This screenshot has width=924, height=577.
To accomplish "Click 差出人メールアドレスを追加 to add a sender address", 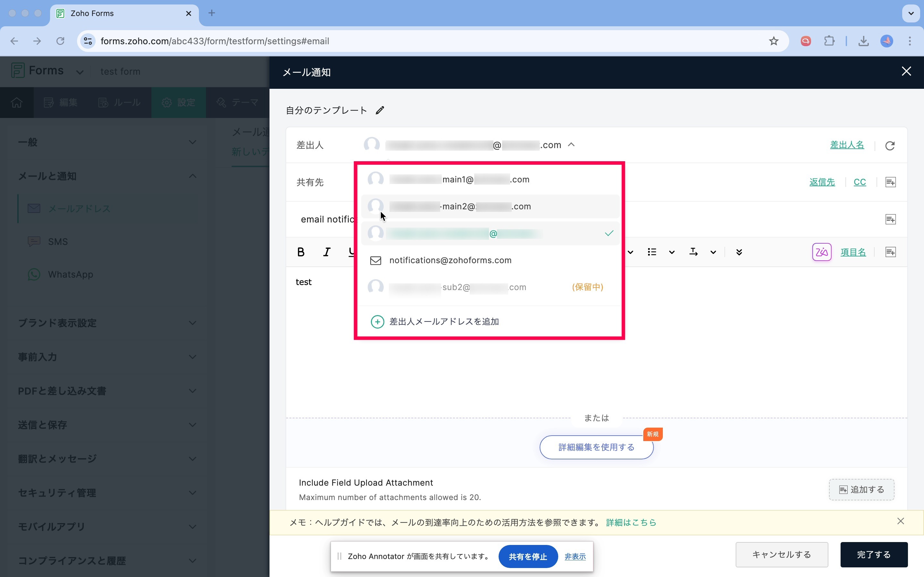I will click(444, 322).
